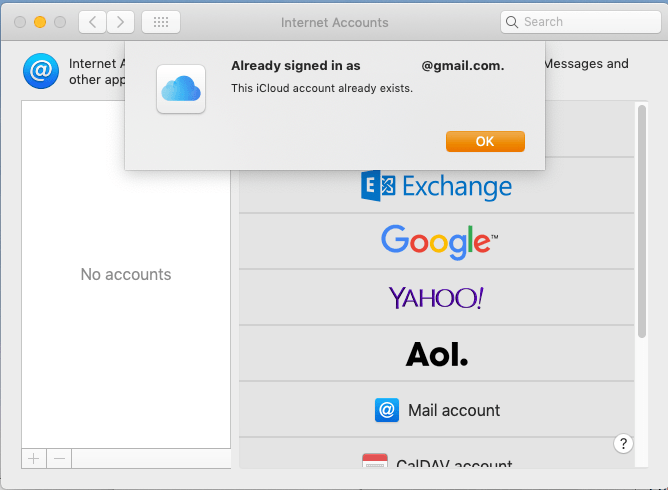This screenshot has height=490, width=668.
Task: Open help with the question mark button
Action: (623, 444)
